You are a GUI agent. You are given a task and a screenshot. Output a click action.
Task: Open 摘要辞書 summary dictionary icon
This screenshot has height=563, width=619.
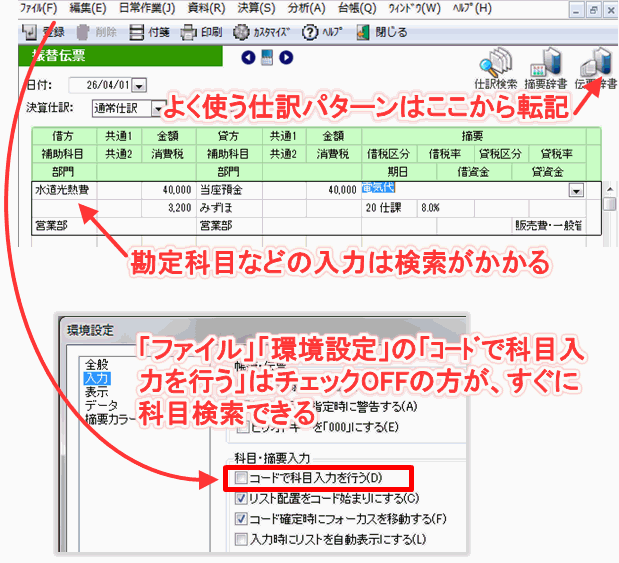click(x=546, y=63)
